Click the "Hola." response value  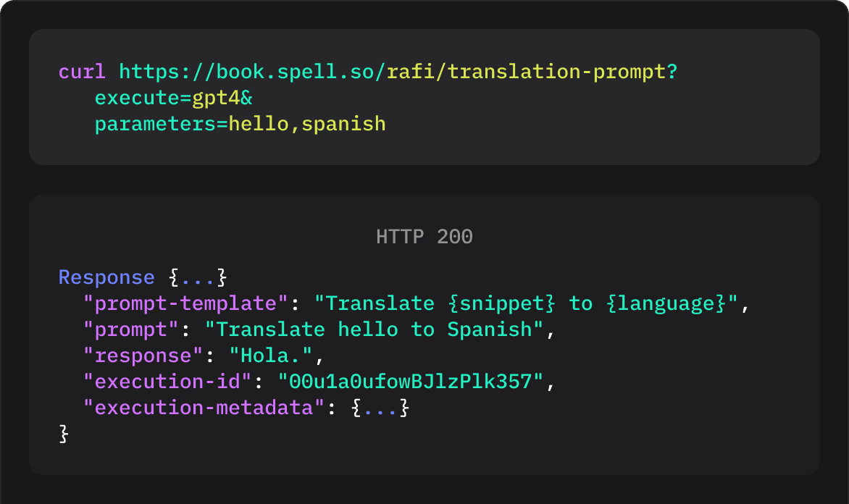271,356
